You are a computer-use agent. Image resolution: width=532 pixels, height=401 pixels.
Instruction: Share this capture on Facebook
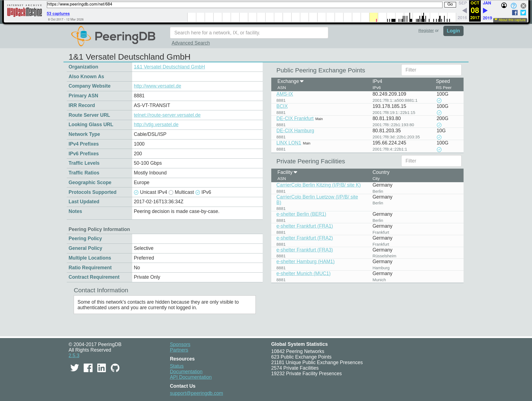pos(515,12)
